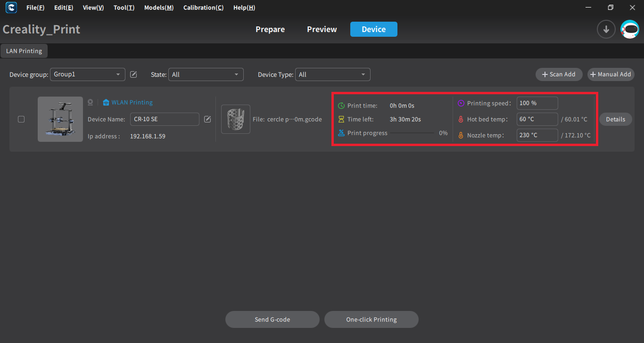
Task: Click the time left value 3h 30m 20s
Action: tap(405, 119)
